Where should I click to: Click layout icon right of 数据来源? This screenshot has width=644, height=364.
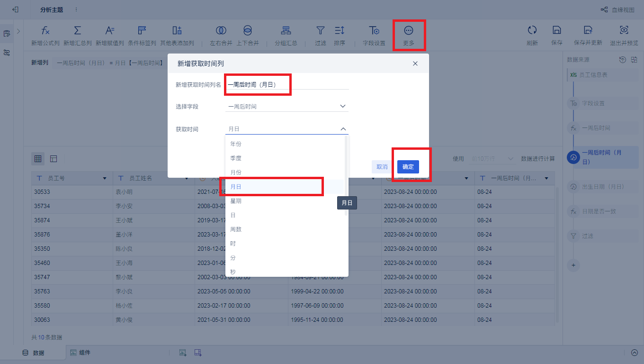634,60
